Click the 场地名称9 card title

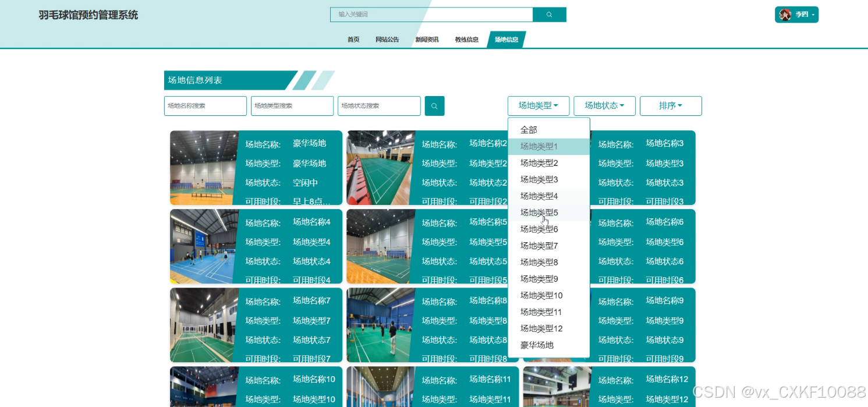(x=665, y=300)
